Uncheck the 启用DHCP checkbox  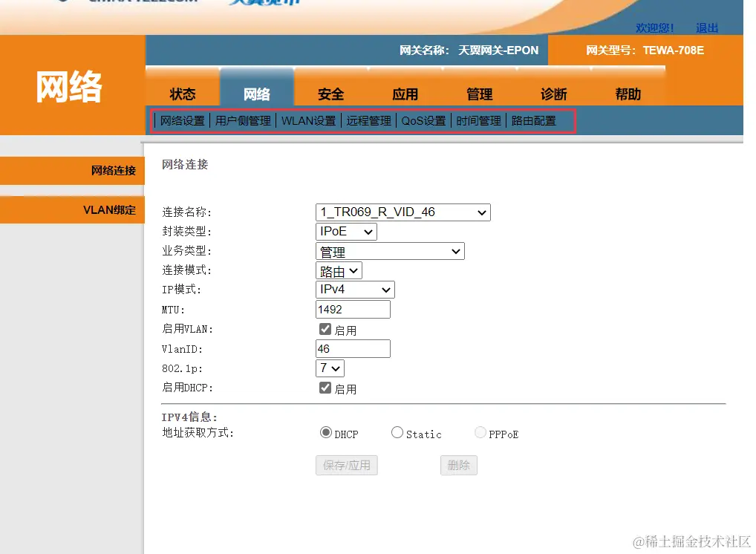coord(325,387)
